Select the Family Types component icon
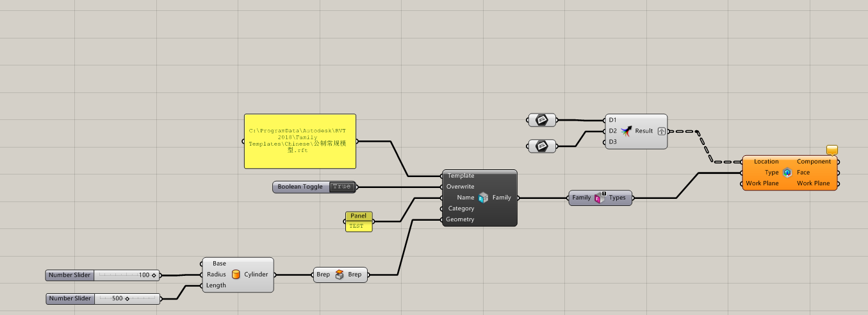Viewport: 868px width, 315px height. pos(600,198)
